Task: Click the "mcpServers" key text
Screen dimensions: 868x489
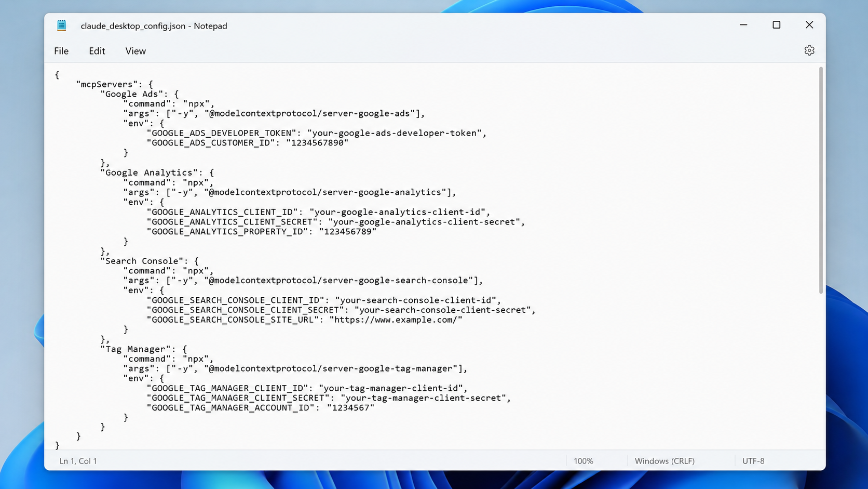Action: (107, 84)
